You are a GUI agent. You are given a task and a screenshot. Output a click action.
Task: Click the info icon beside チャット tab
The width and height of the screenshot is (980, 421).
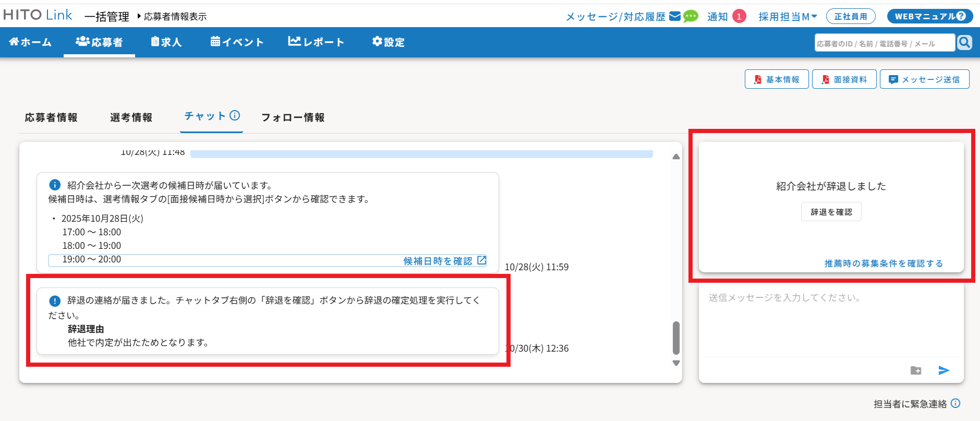tap(235, 115)
